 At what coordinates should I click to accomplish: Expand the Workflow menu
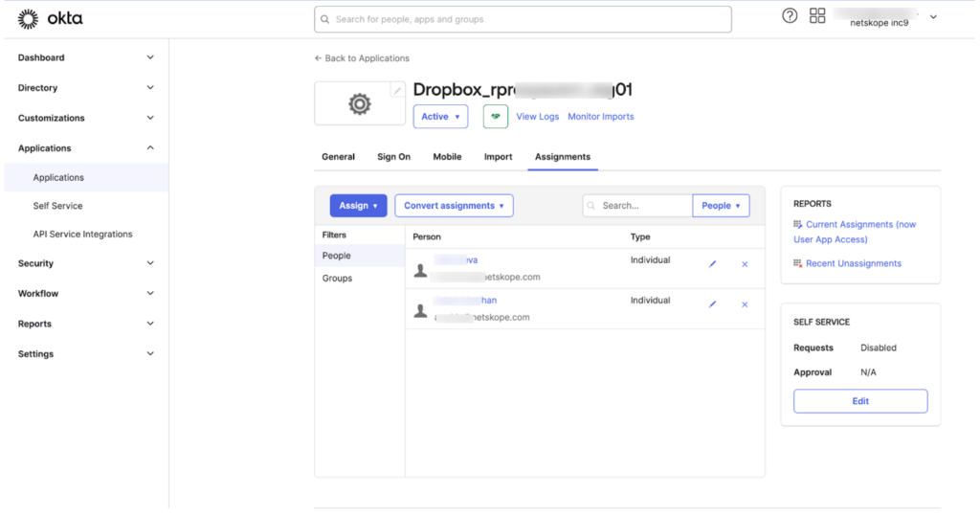(150, 293)
